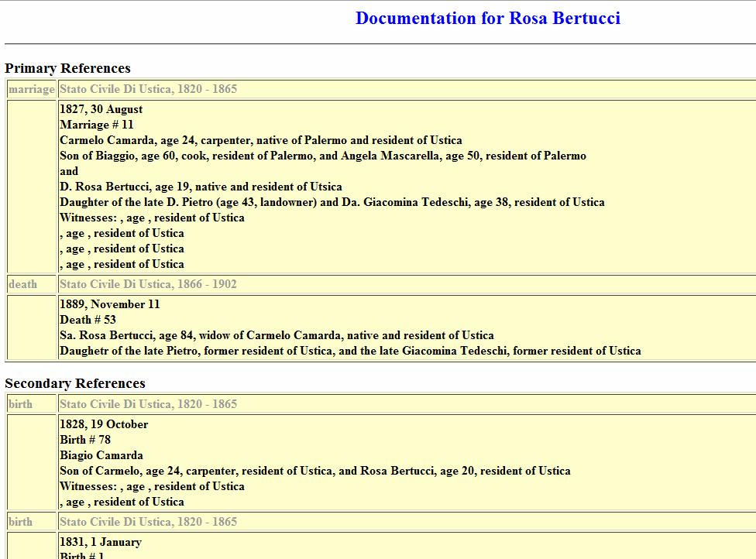Click the 'D. Rosa Bertucci, age 19' line
This screenshot has width=756, height=559.
click(x=201, y=187)
